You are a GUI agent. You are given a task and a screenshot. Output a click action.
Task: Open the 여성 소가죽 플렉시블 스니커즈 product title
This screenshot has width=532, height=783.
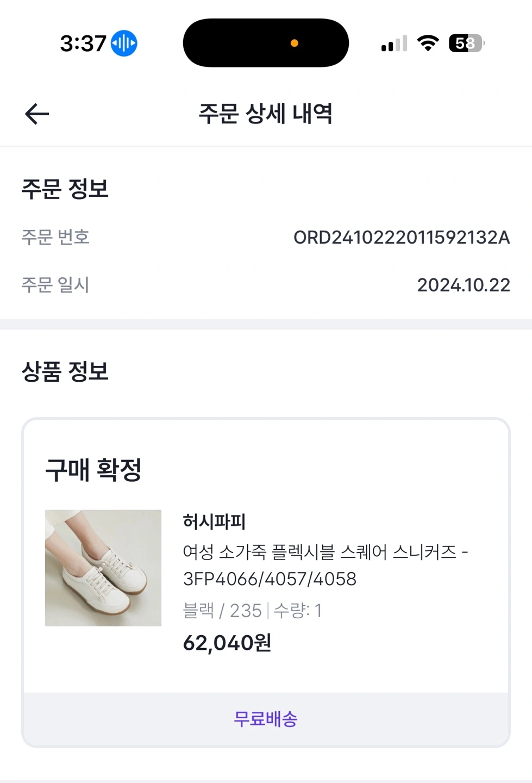coord(326,565)
